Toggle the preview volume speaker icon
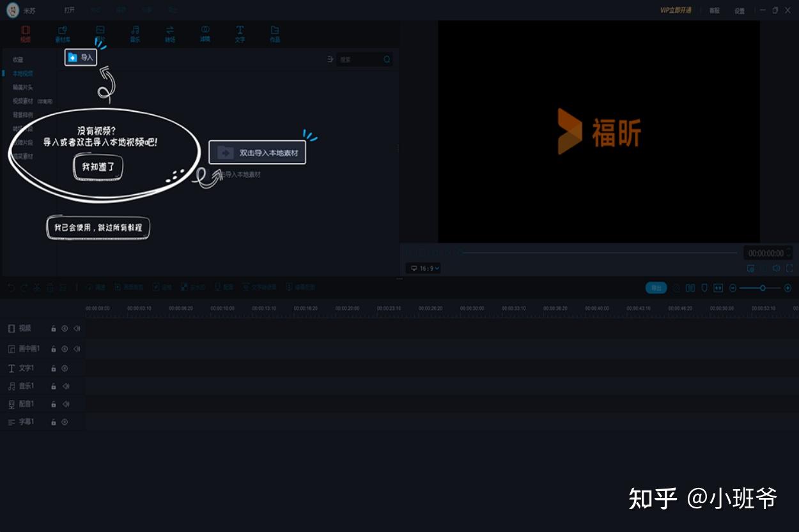The height and width of the screenshot is (532, 799). point(776,268)
